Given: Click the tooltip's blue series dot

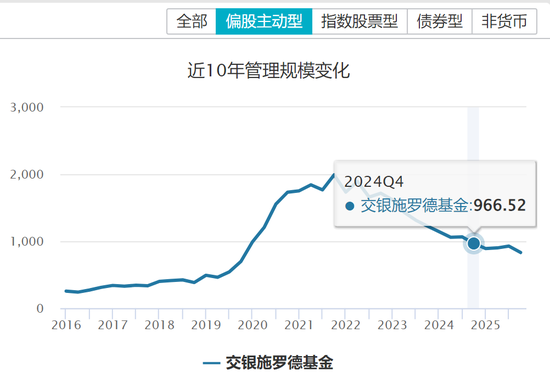Looking at the screenshot, I should click(350, 206).
